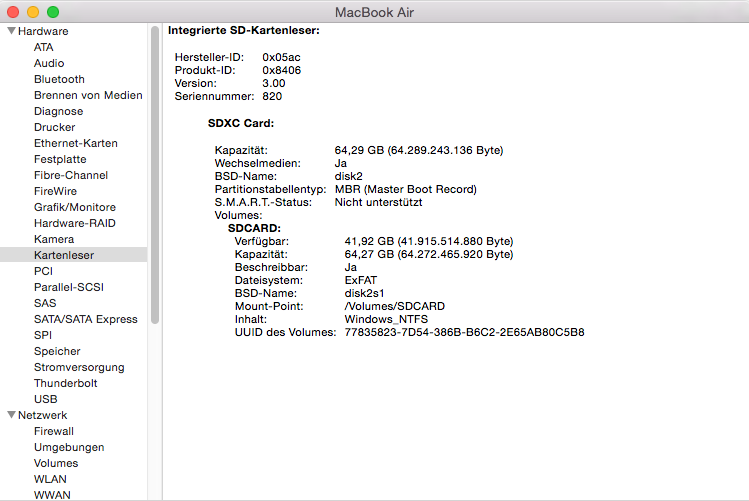
Task: Select ATA in the sidebar
Action: pos(43,47)
